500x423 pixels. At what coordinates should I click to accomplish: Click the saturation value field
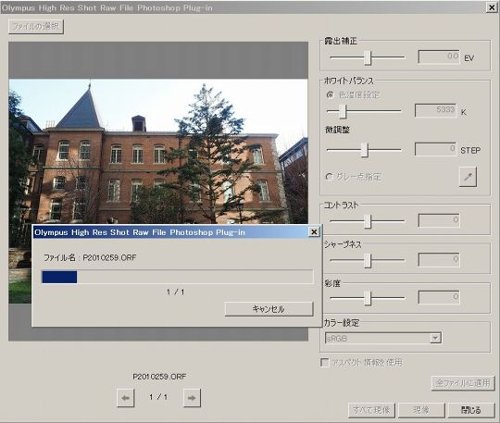click(x=439, y=297)
